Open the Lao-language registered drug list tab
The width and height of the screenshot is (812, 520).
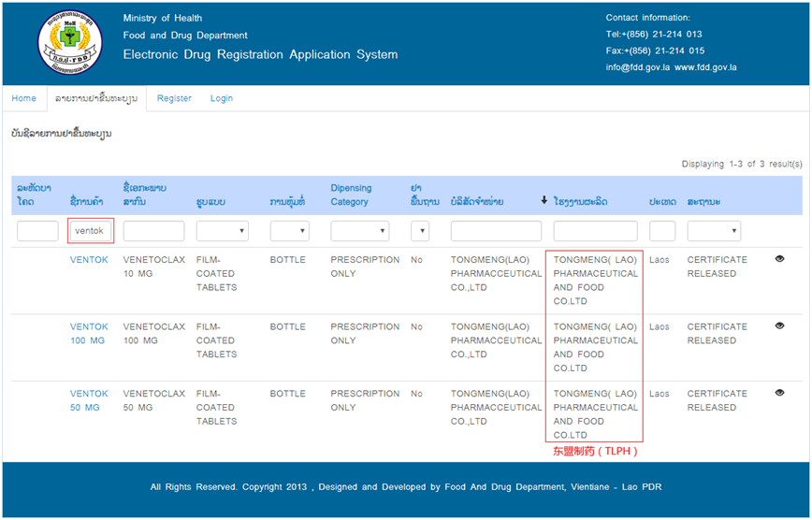tap(96, 98)
